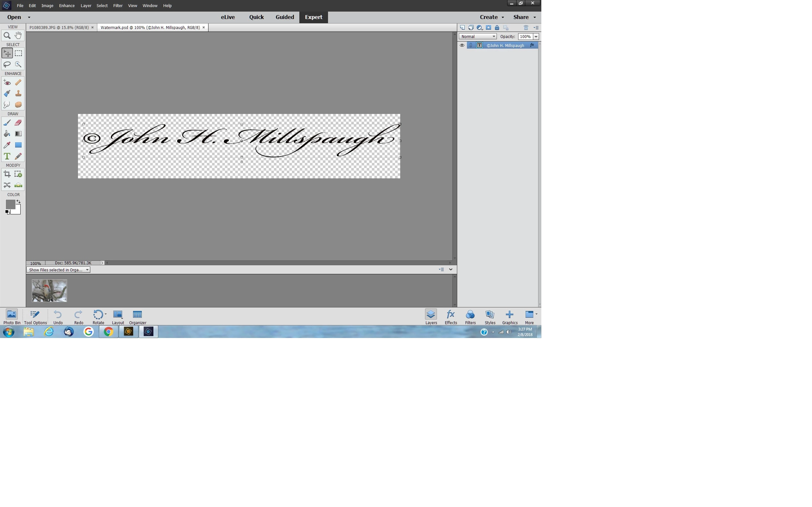This screenshot has width=812, height=507.
Task: Select the Red Eye Removal tool
Action: coord(7,82)
